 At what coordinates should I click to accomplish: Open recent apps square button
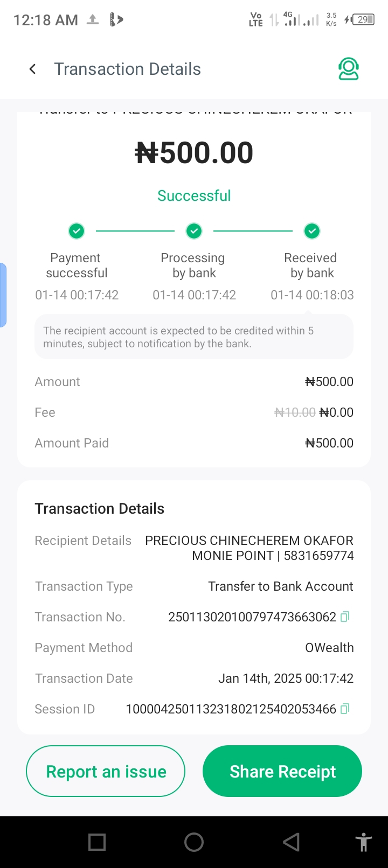click(x=97, y=842)
